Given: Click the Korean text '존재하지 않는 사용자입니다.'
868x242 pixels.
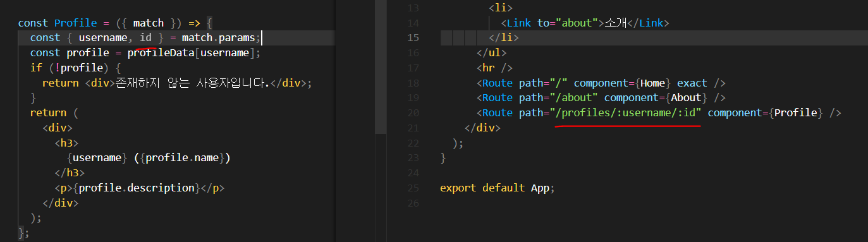Looking at the screenshot, I should point(192,83).
